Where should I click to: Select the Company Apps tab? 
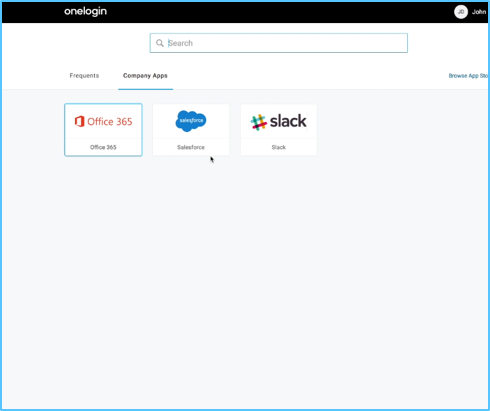pos(145,76)
